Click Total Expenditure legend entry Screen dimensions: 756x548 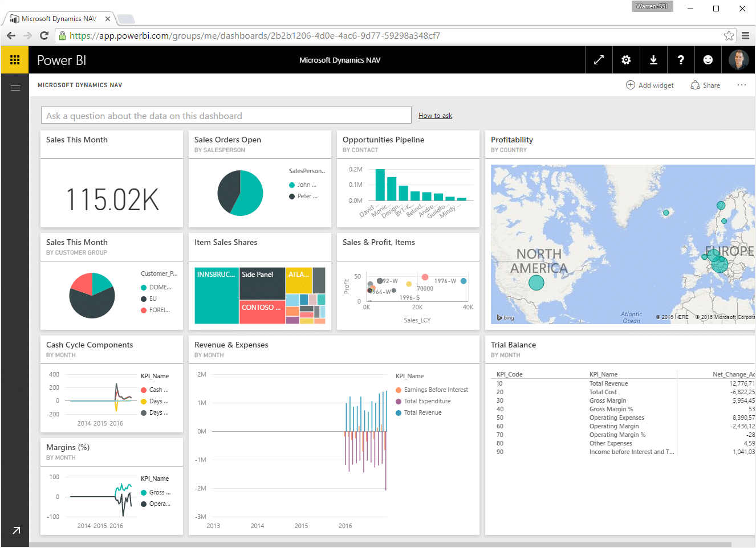point(423,401)
